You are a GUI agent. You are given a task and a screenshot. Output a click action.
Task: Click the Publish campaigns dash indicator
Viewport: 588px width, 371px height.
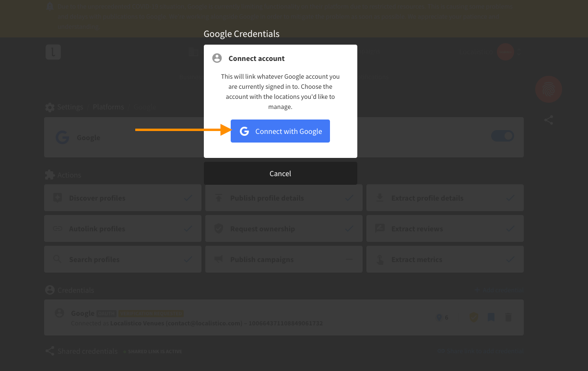pos(349,259)
